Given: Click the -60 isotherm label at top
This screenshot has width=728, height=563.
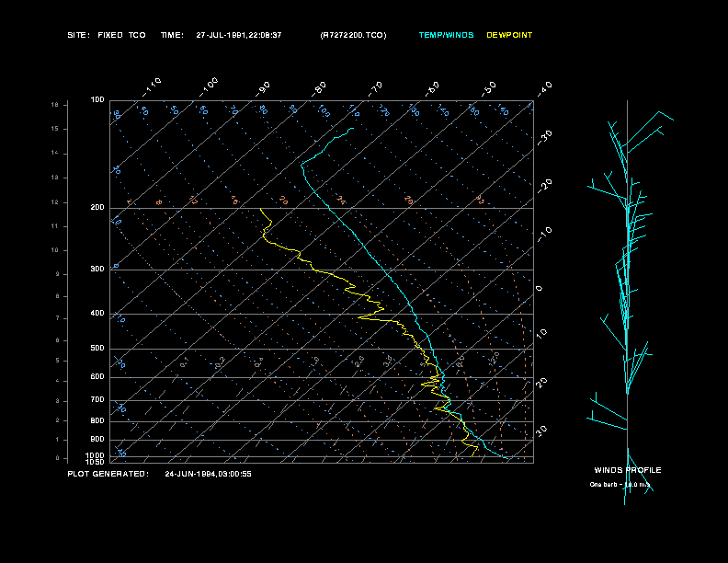Looking at the screenshot, I should pos(432,89).
